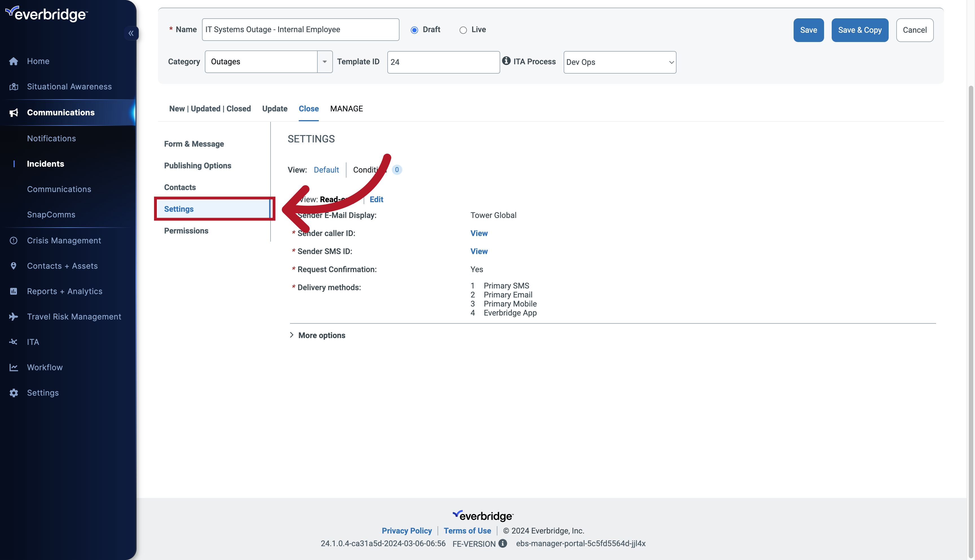Switch the template to Live

[x=463, y=30]
